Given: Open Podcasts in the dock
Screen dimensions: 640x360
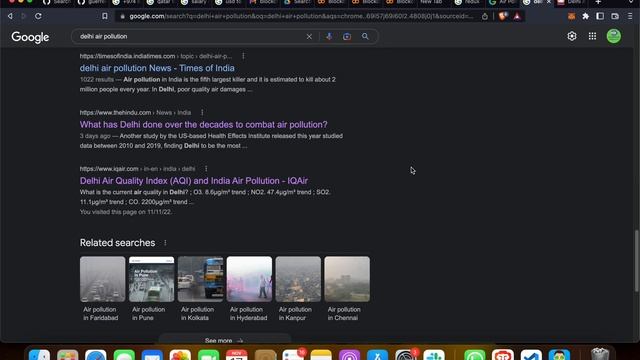Looking at the screenshot, I should point(349,355).
